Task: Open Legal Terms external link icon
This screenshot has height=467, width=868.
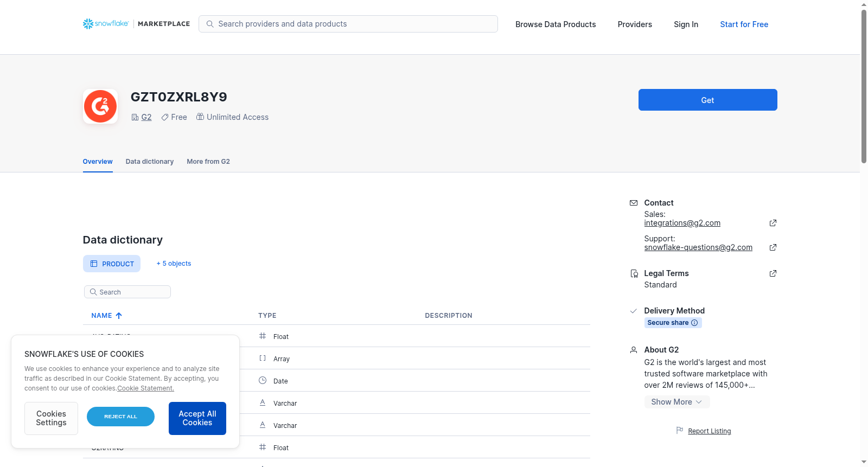Action: point(773,273)
